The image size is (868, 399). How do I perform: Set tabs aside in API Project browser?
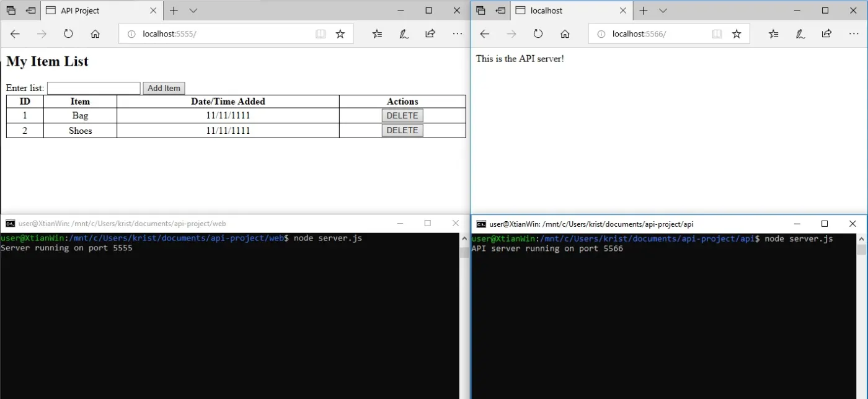30,11
